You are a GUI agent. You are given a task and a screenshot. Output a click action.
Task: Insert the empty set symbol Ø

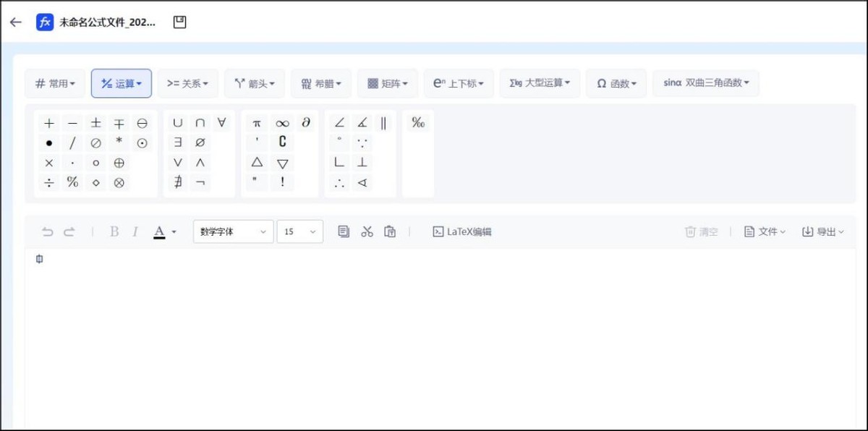pos(200,142)
